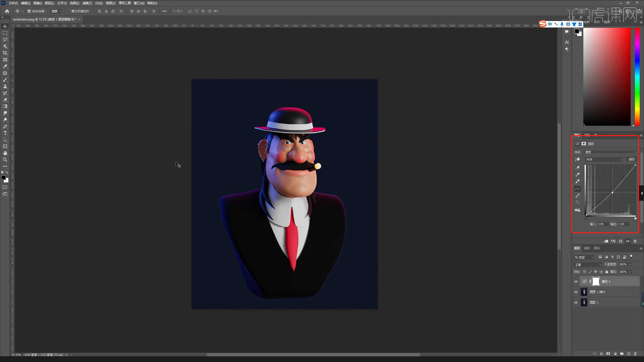
Task: Select the Eyedropper tool in the left toolbox
Action: pyautogui.click(x=5, y=67)
